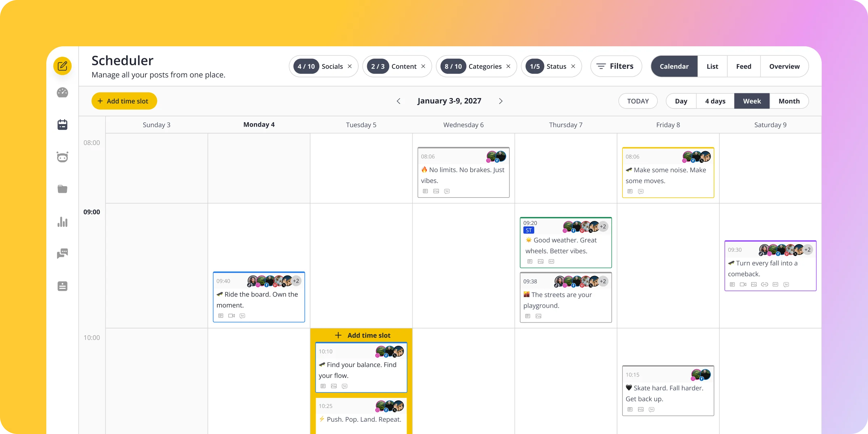
Task: Click video icon on 'Ride the board' post
Action: coord(231,316)
